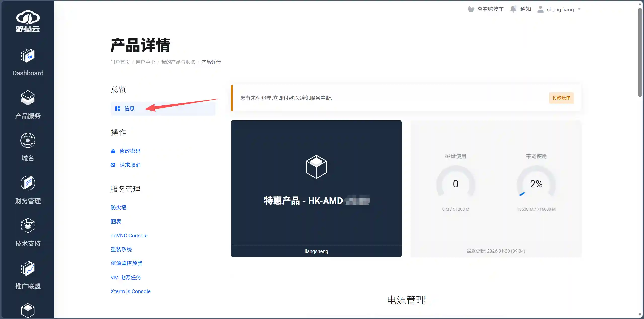Click the cube icon at sidebar bottom

(x=28, y=311)
